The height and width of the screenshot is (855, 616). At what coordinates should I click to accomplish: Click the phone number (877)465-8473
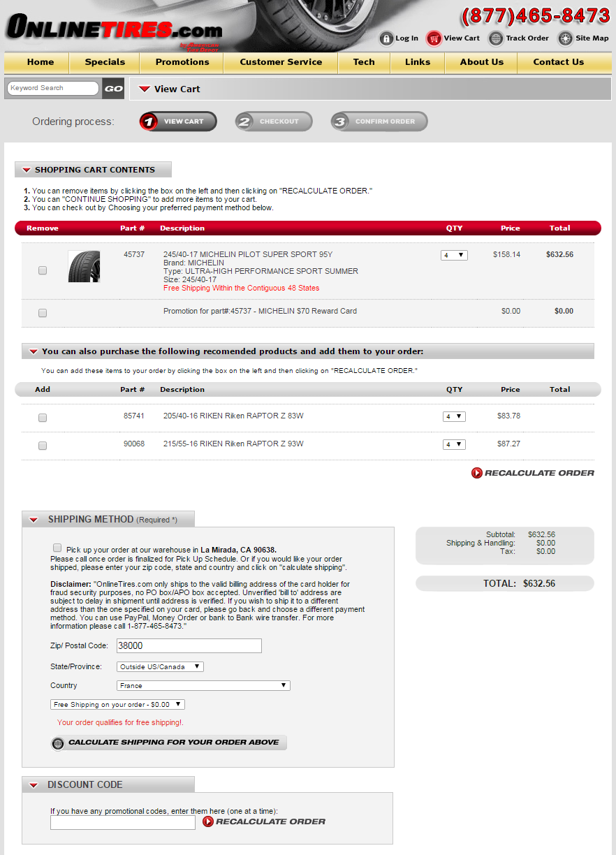click(536, 15)
